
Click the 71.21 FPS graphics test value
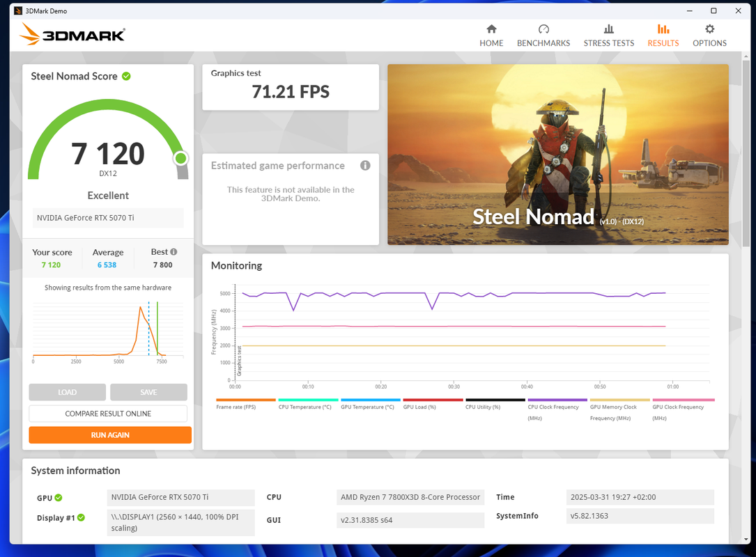tap(291, 91)
